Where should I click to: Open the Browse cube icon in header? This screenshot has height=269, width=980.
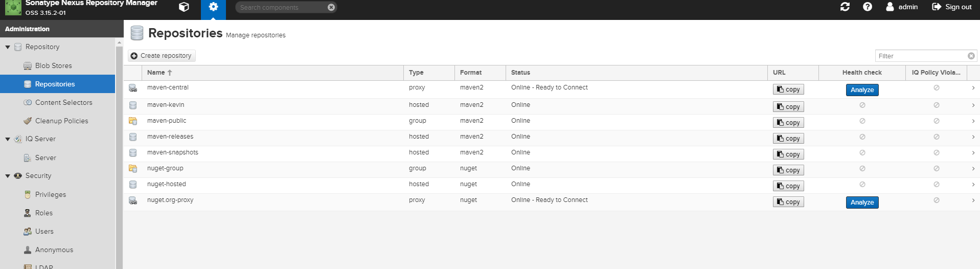(x=184, y=7)
